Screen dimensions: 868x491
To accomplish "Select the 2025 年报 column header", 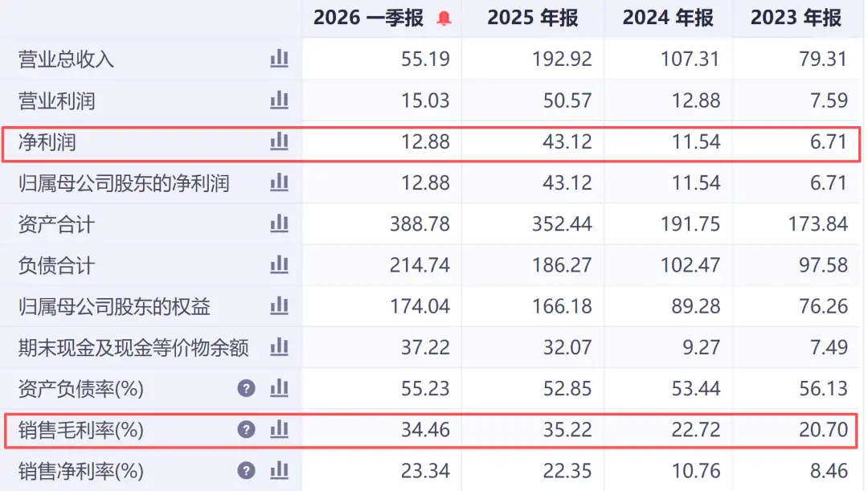I will click(533, 18).
